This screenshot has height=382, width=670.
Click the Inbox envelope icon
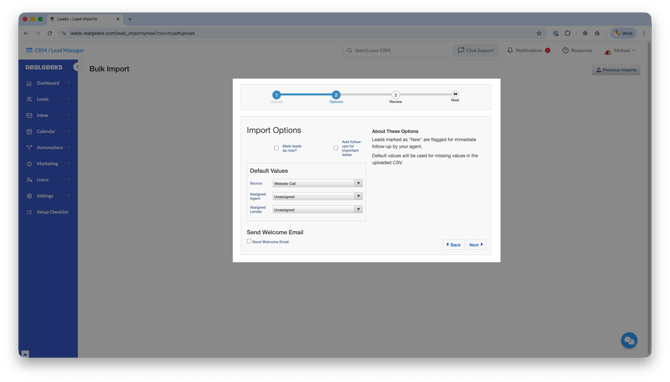[29, 115]
